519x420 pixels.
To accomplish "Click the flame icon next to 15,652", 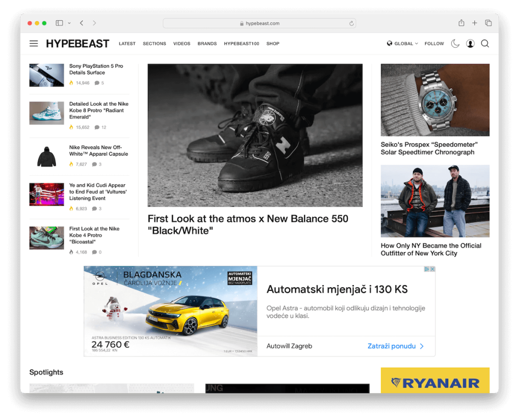I will (x=71, y=127).
